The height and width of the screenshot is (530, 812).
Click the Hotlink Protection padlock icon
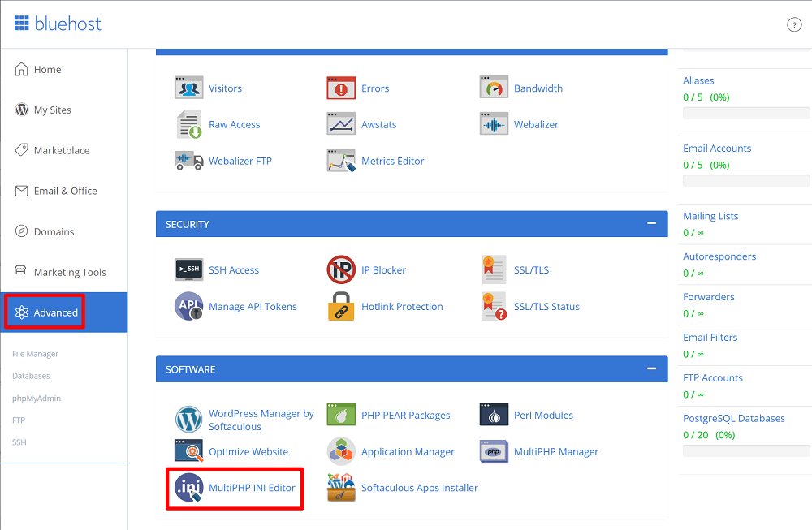click(x=341, y=306)
